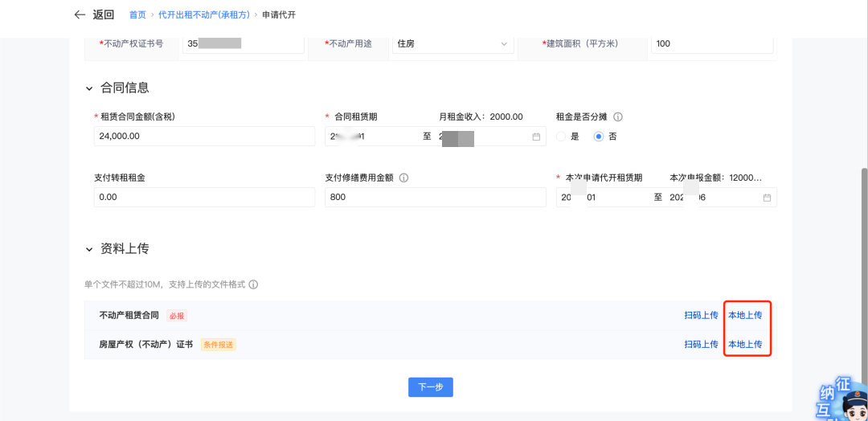Viewport: 868px width, 421px height.
Task: Open the 首页 breadcrumb link
Action: (x=137, y=15)
